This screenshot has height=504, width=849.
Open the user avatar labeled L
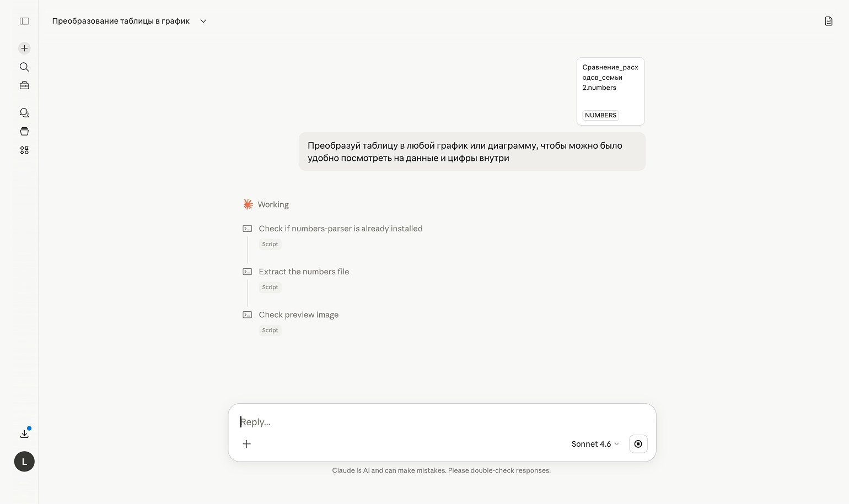click(24, 462)
